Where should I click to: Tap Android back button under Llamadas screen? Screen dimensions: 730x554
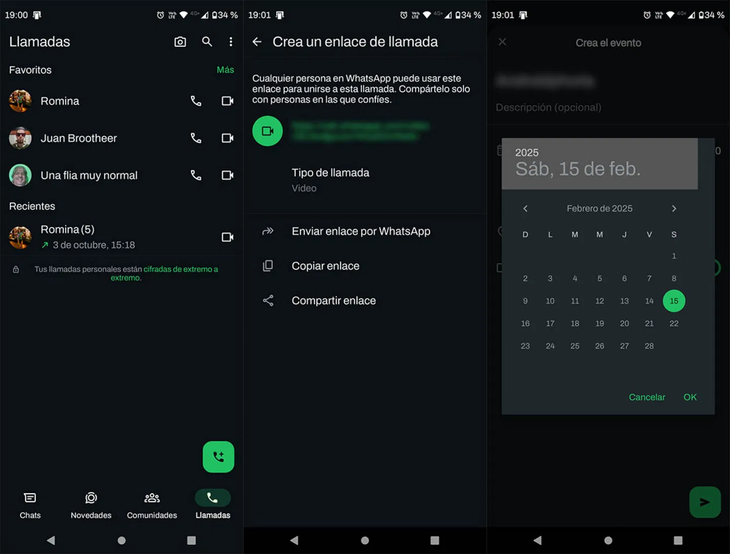[51, 540]
